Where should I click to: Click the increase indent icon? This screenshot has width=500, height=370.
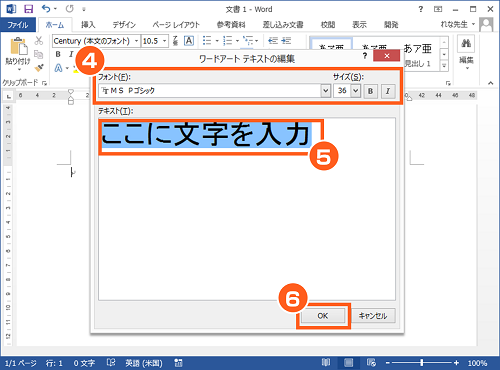point(286,41)
